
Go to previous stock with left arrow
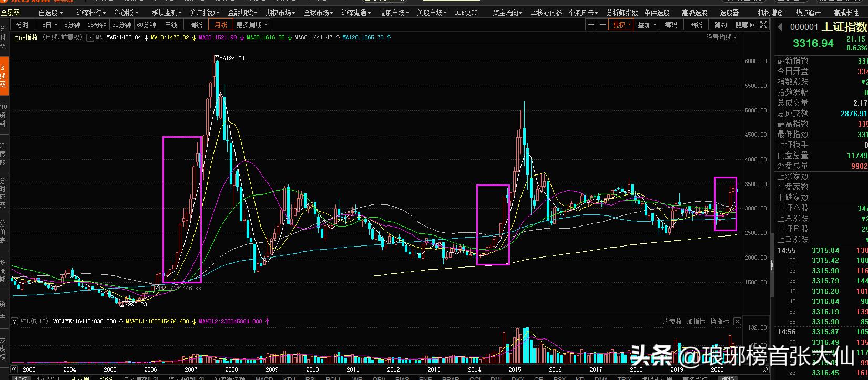780,27
